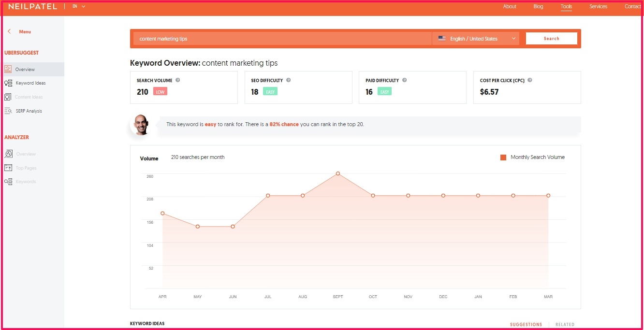Click the NEILPATEL logo
This screenshot has width=644, height=330.
(32, 6)
